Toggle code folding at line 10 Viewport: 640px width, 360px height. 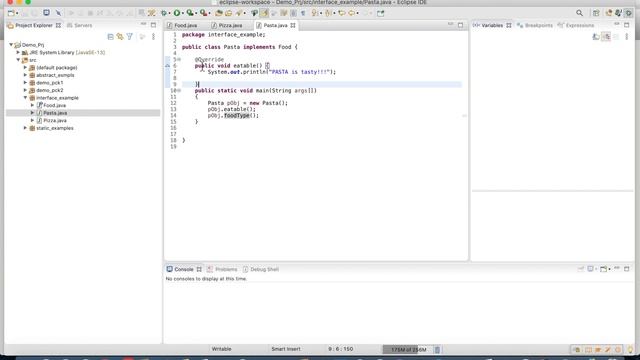tap(179, 91)
